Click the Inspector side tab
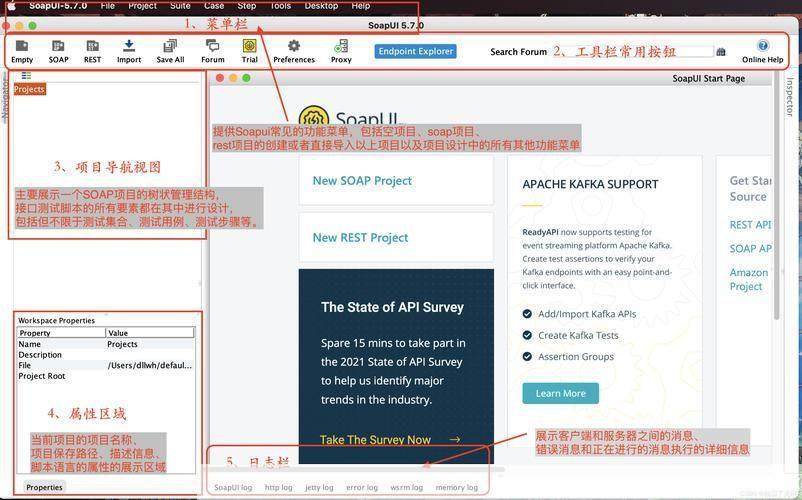This screenshot has height=500, width=802. [790, 97]
